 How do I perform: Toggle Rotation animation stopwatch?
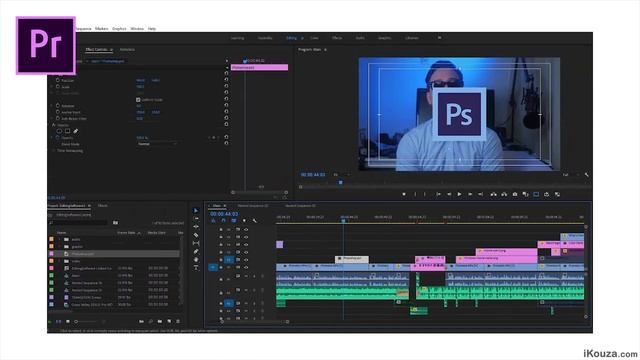[x=58, y=105]
